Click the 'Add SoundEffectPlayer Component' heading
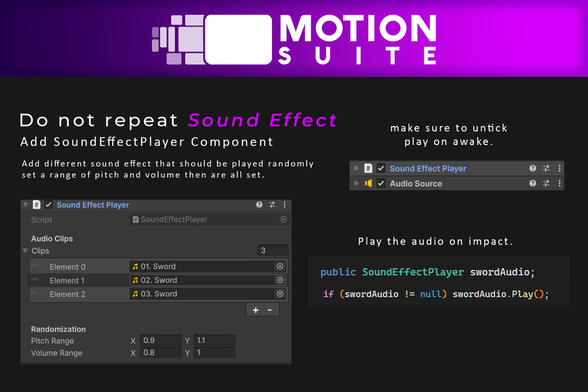The width and height of the screenshot is (588, 392). pos(147,142)
